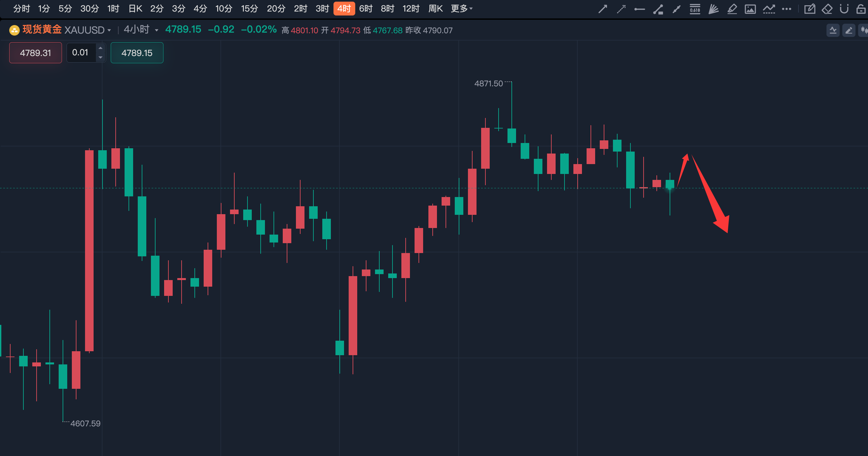Select the eraser tool
Viewport: 868px width, 456px height.
point(827,9)
